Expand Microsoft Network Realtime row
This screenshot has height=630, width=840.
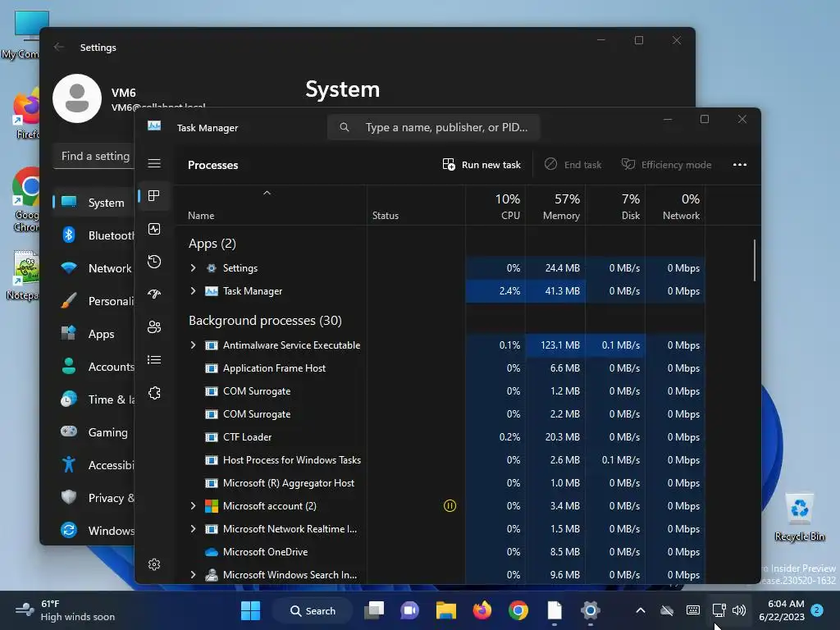click(x=193, y=529)
